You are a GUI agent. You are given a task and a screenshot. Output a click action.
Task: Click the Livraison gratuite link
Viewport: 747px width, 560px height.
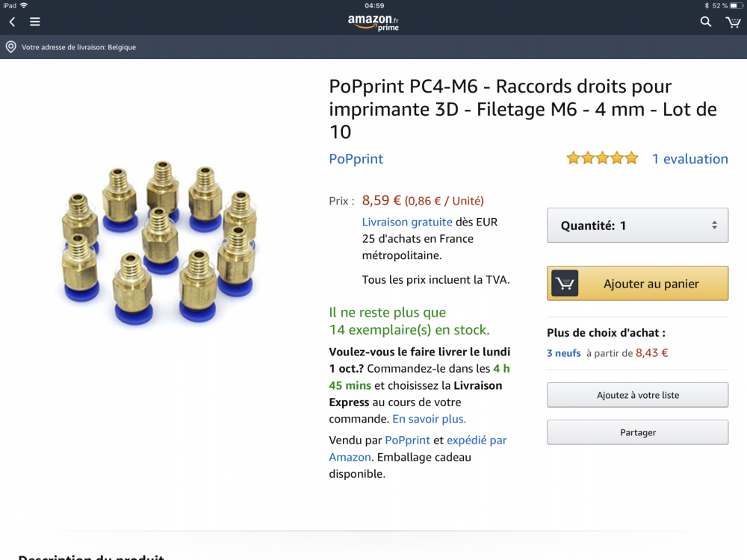(x=407, y=222)
